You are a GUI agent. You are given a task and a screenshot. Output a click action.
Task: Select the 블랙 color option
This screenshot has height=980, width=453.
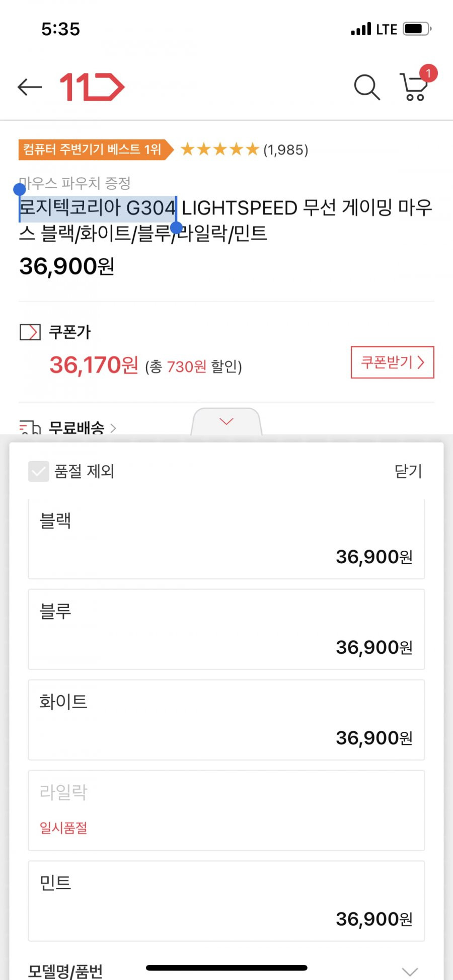coord(226,539)
